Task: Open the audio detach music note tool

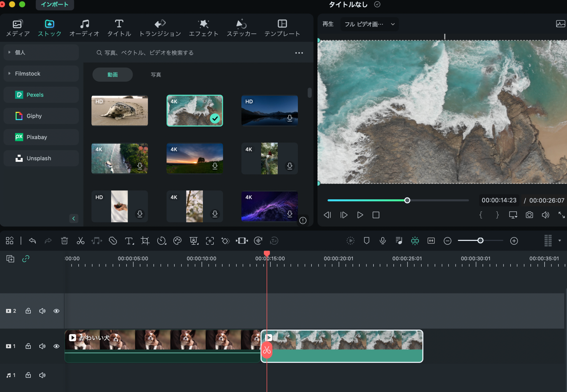Action: 97,241
